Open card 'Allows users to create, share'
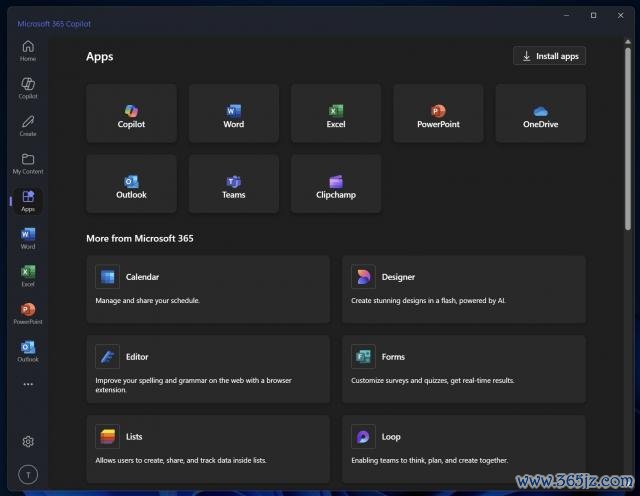This screenshot has width=640, height=496. coord(208,449)
